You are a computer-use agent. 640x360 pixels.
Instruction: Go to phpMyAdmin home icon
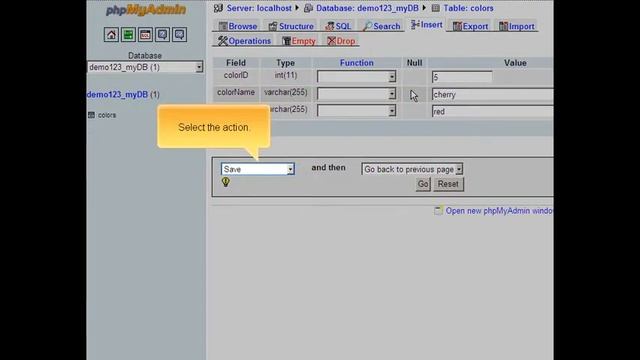[x=111, y=35]
